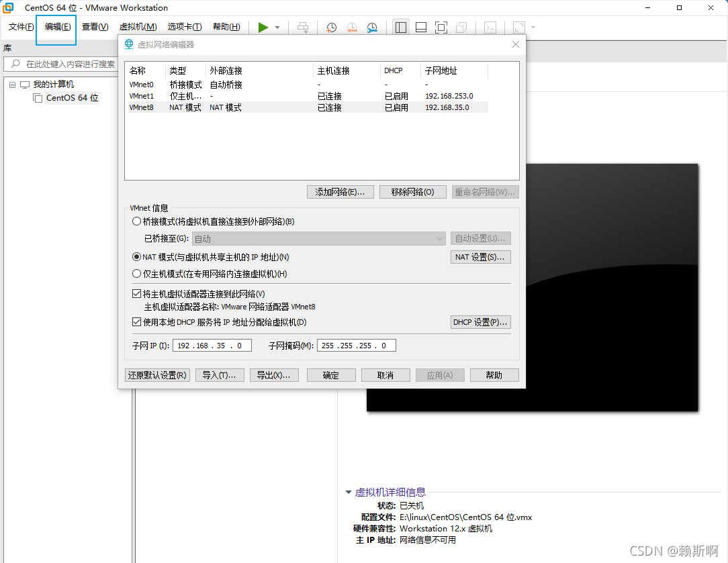
Task: Open the 虚拟机(M) menu
Action: (x=138, y=27)
